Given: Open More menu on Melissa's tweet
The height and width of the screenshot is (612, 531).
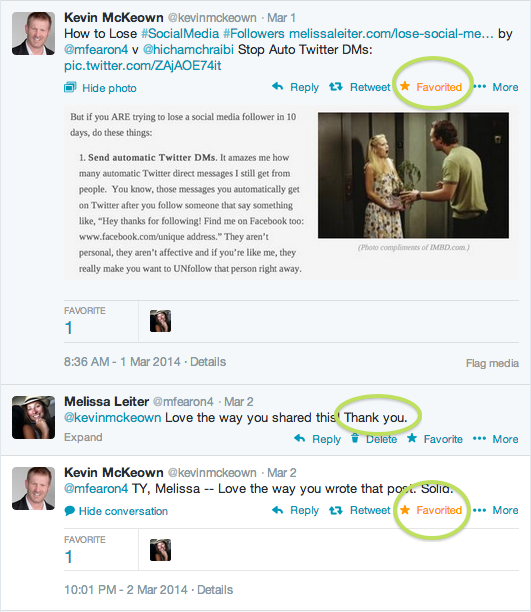Looking at the screenshot, I should (505, 439).
